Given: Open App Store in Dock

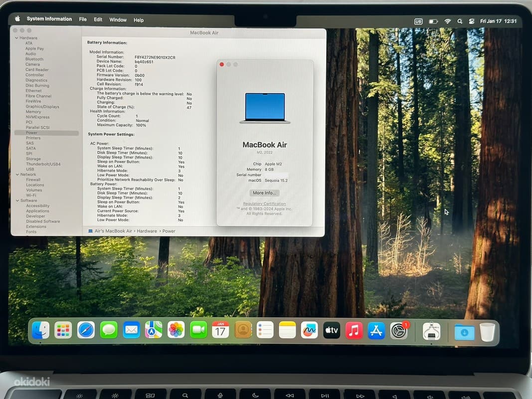Looking at the screenshot, I should click(x=376, y=330).
